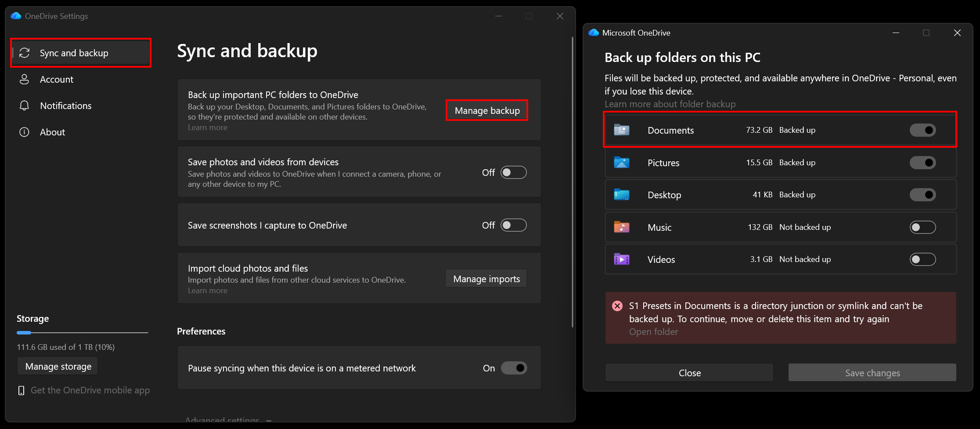This screenshot has width=980, height=429.
Task: Click the '73.2 GB' Documents size value
Action: point(759,130)
